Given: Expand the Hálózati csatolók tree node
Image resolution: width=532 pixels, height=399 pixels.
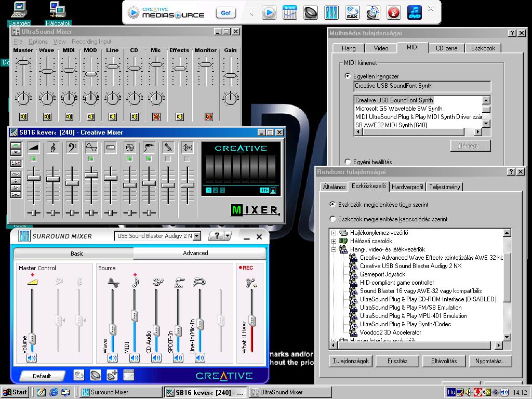Looking at the screenshot, I should pyautogui.click(x=334, y=241).
